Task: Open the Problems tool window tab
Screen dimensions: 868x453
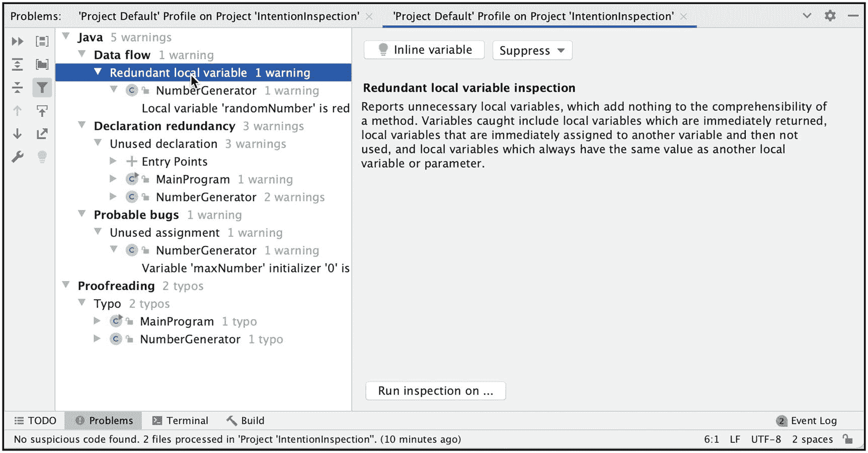Action: pyautogui.click(x=104, y=420)
